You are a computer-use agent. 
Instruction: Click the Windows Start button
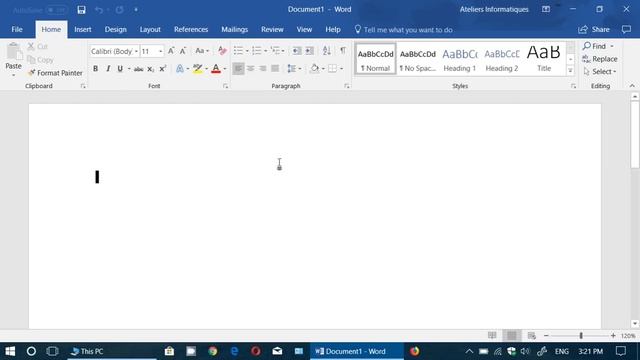tap(10, 351)
